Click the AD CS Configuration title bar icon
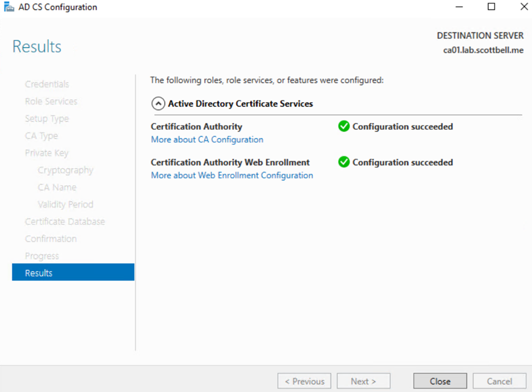The width and height of the screenshot is (532, 392). pyautogui.click(x=9, y=8)
